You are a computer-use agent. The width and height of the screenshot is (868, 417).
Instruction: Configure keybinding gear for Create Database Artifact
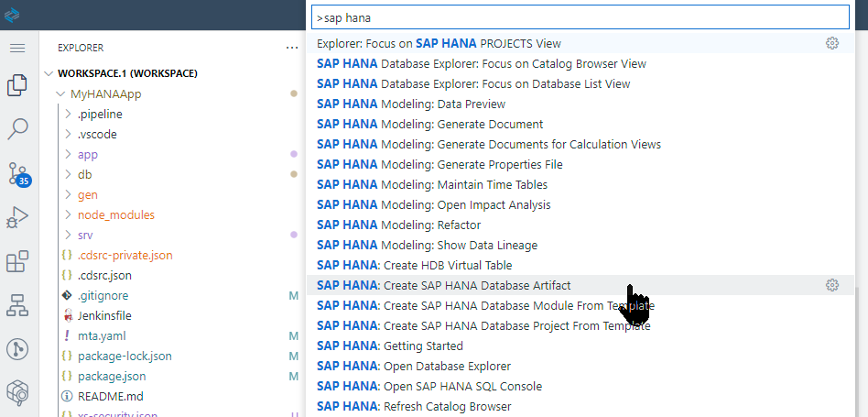tap(832, 285)
